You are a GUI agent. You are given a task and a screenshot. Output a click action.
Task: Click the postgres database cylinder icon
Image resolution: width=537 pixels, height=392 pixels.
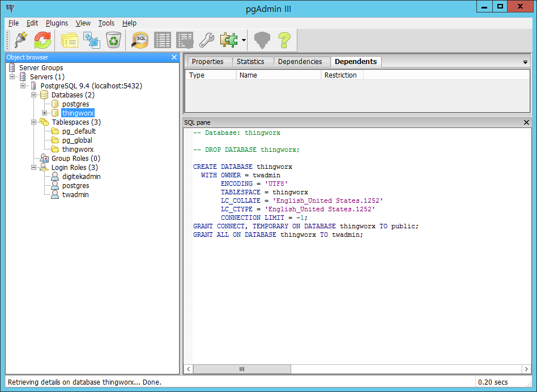55,104
